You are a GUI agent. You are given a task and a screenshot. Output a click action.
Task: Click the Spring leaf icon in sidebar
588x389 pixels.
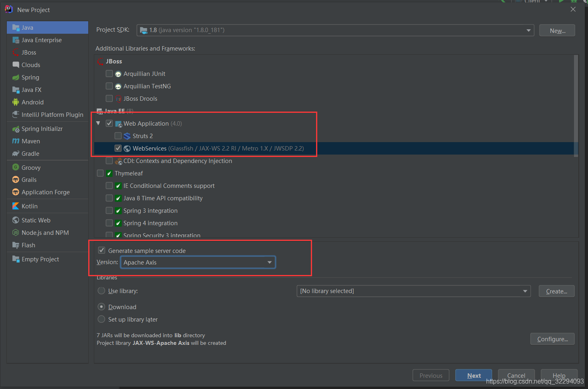coord(16,77)
